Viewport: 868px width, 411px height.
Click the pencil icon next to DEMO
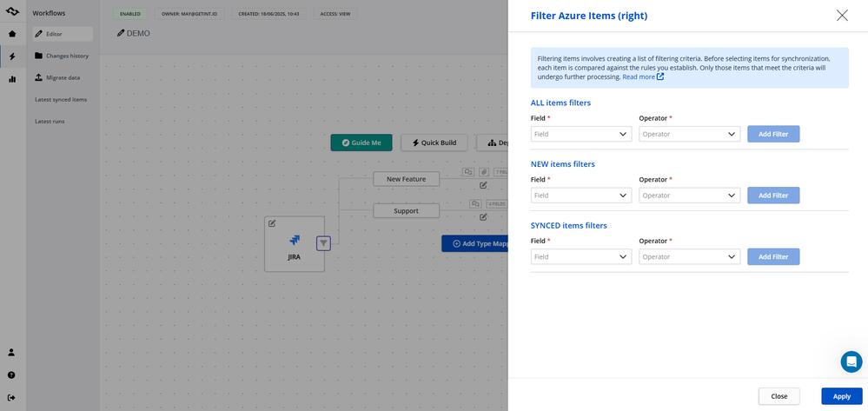121,33
